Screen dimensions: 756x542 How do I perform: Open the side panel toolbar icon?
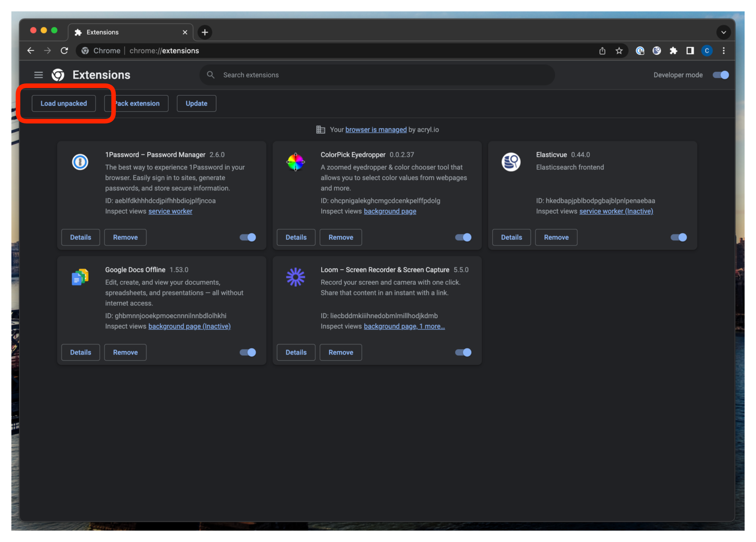(x=690, y=50)
